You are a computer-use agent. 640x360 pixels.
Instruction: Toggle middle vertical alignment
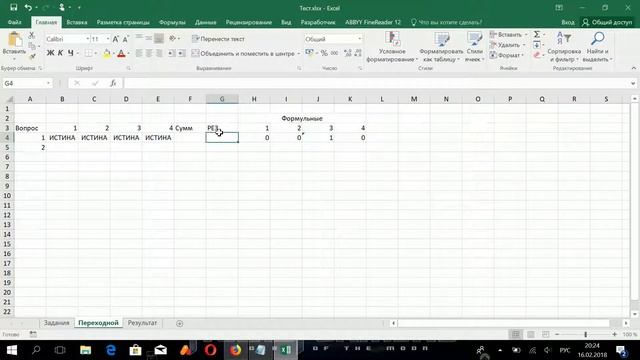(149, 39)
